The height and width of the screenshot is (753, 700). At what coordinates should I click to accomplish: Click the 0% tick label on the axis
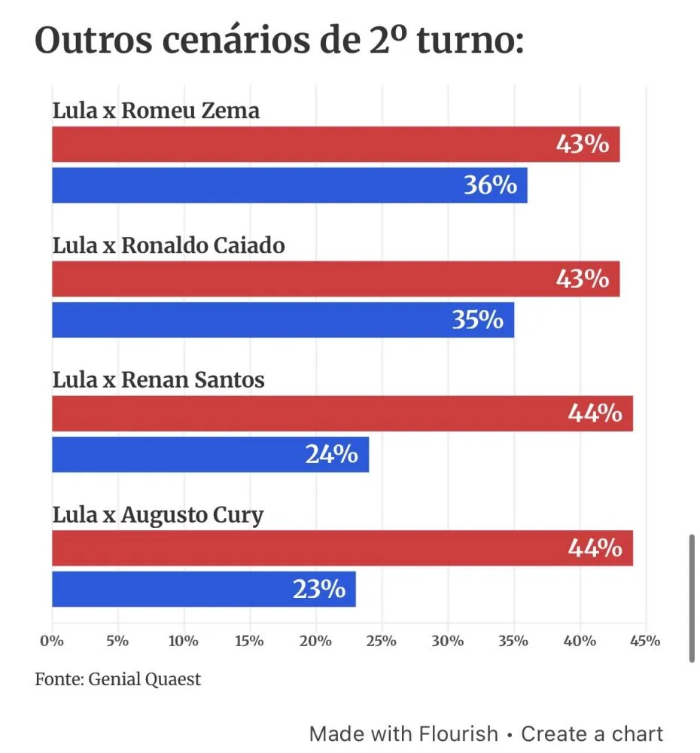click(51, 642)
